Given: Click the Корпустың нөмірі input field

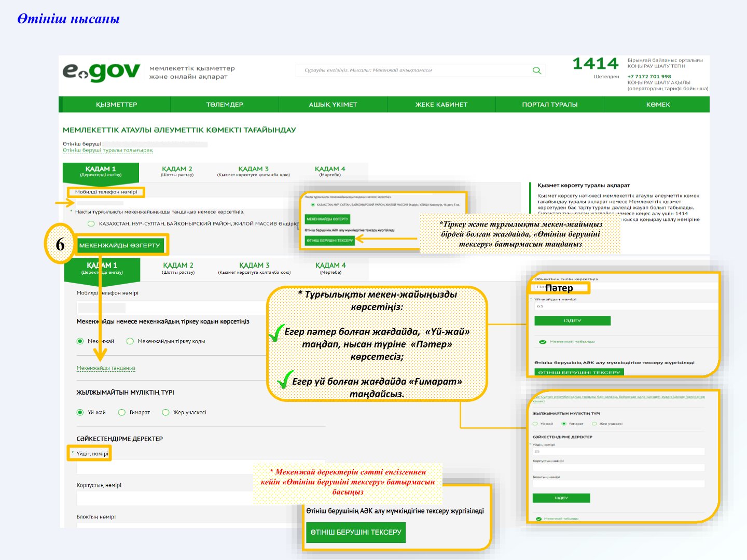Looking at the screenshot, I should coord(182,499).
